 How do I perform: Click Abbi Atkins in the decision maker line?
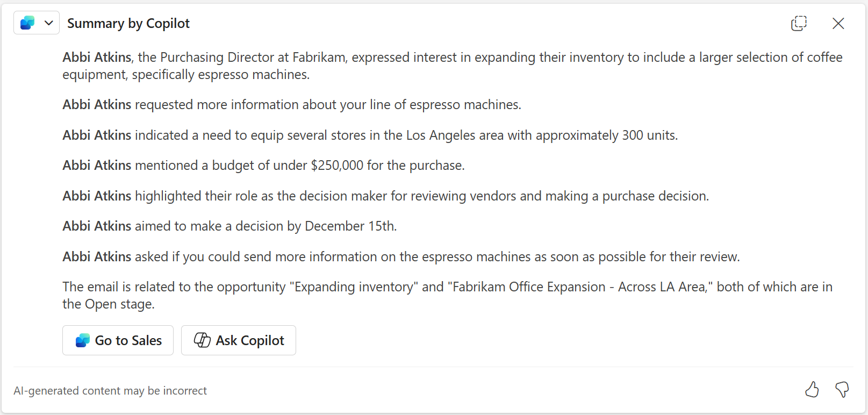tap(96, 196)
